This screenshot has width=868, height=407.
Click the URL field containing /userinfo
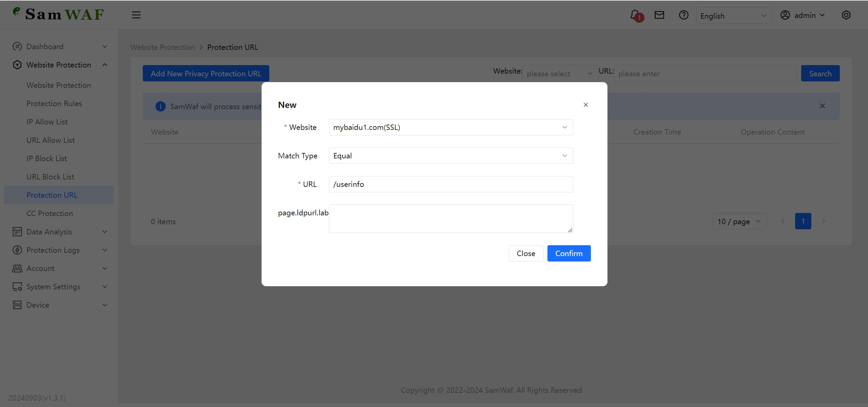[450, 184]
